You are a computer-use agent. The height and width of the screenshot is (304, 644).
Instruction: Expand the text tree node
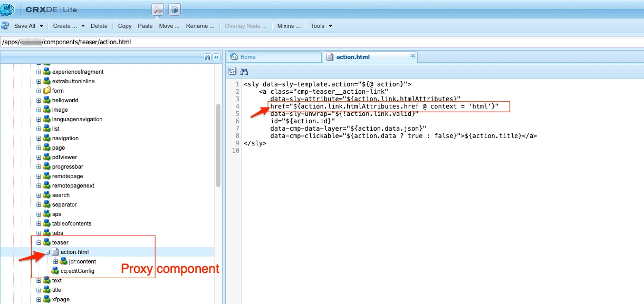39,280
